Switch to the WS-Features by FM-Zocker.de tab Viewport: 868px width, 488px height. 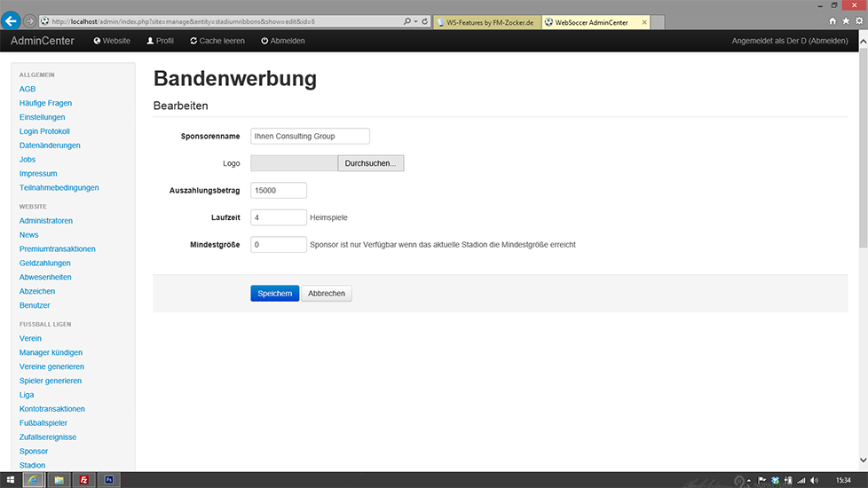[x=485, y=21]
